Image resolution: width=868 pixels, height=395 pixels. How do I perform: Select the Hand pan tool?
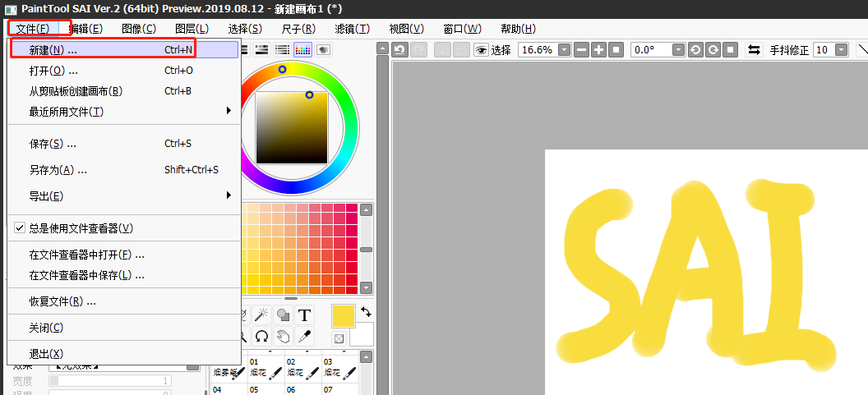tap(283, 336)
